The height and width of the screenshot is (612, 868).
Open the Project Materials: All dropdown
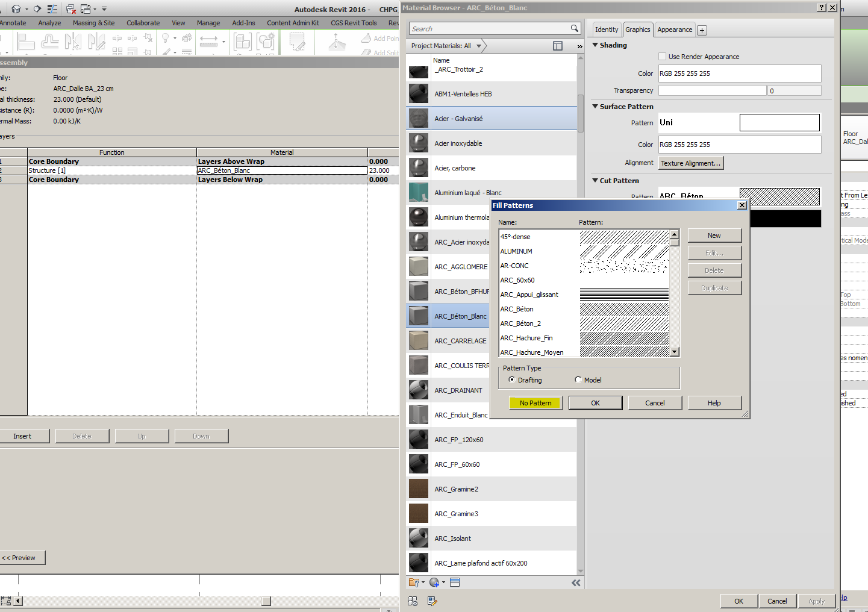pos(479,45)
